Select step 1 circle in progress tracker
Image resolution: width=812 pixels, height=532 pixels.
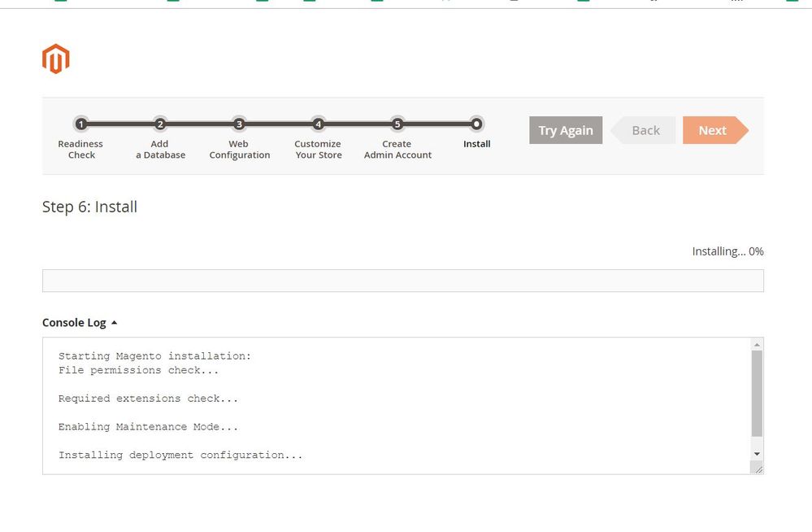[x=80, y=124]
